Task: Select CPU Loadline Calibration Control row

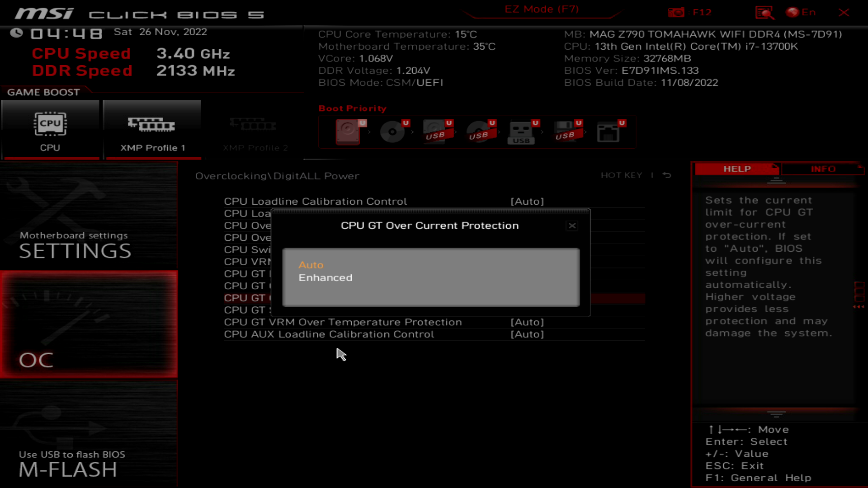Action: [x=434, y=202]
